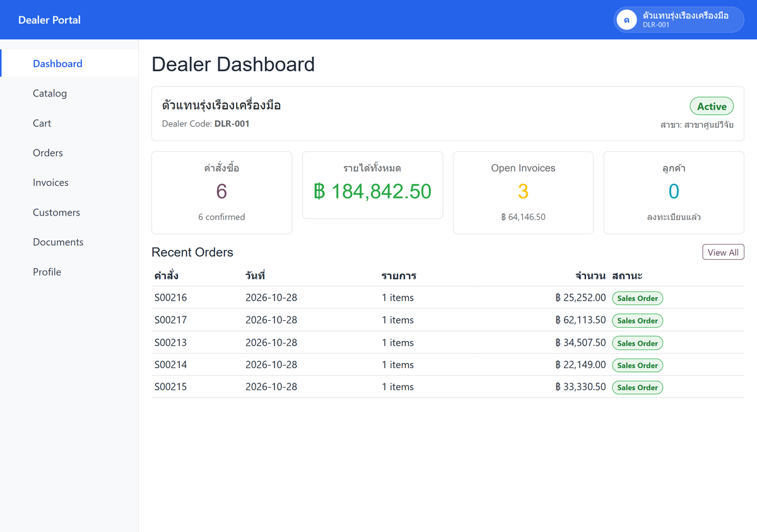Open Dashboard in the sidebar

(x=69, y=64)
